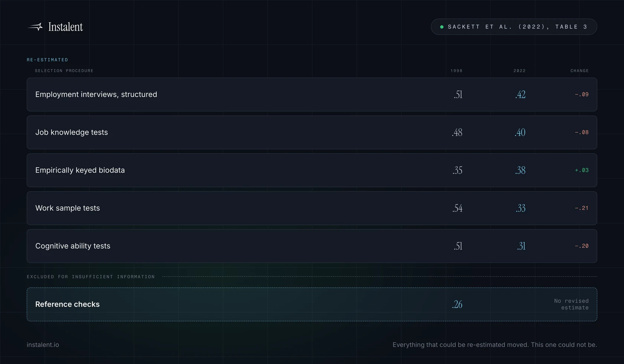Viewport: 624px width, 364px height.
Task: Click the No revised estimate note
Action: click(x=571, y=304)
